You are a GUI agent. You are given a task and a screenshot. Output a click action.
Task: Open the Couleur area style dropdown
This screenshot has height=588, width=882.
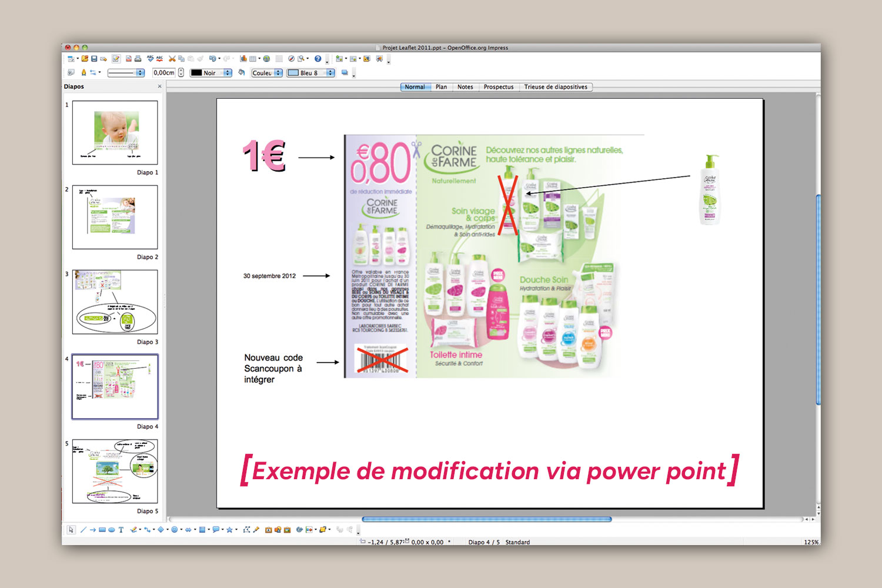point(278,73)
